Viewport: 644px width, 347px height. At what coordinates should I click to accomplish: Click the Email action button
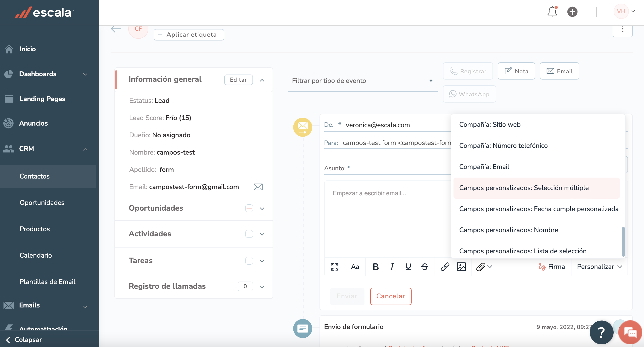tap(560, 71)
